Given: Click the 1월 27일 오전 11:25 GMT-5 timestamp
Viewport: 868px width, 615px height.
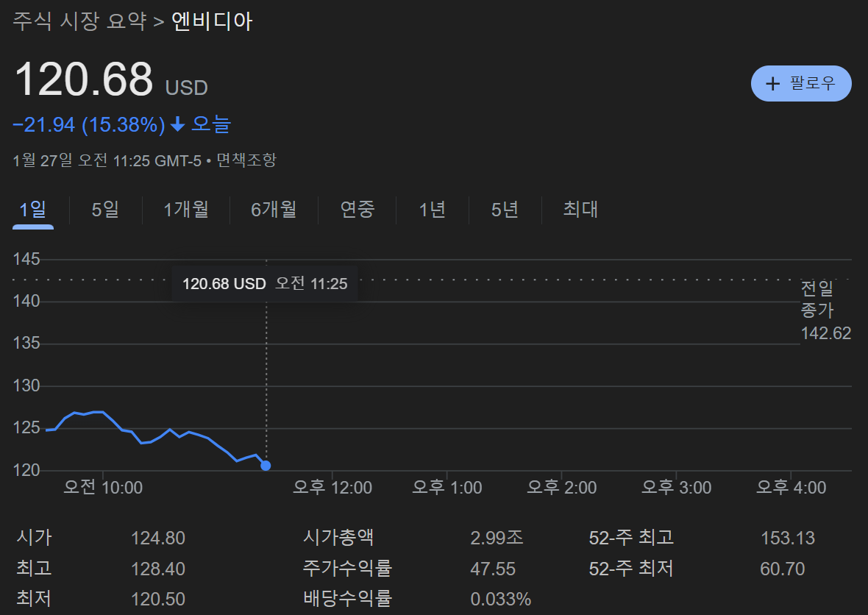Looking at the screenshot, I should point(107,160).
